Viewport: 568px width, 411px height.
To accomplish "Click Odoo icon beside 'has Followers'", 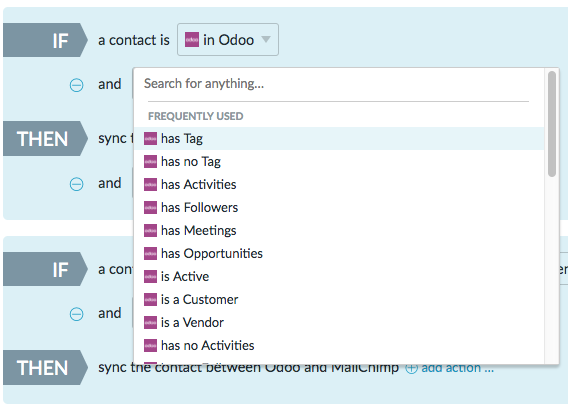I will [x=150, y=207].
